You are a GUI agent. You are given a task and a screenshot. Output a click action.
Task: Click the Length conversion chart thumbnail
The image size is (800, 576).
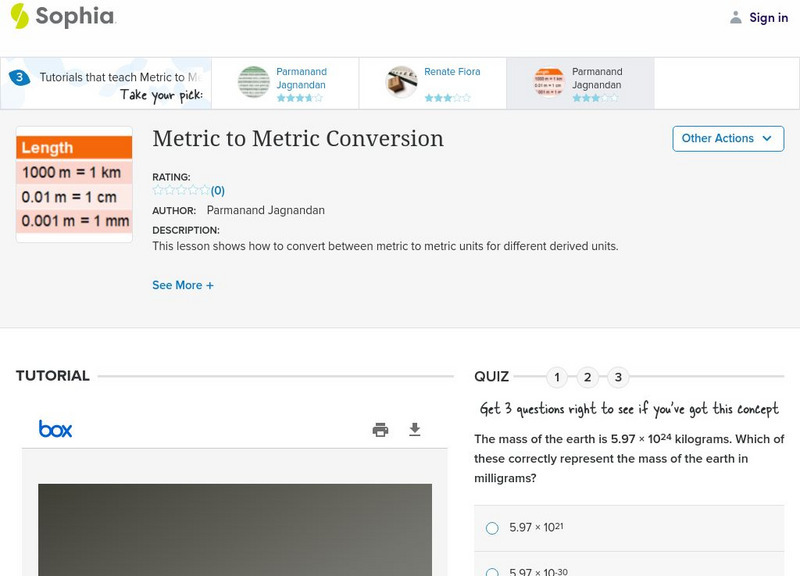pos(72,183)
